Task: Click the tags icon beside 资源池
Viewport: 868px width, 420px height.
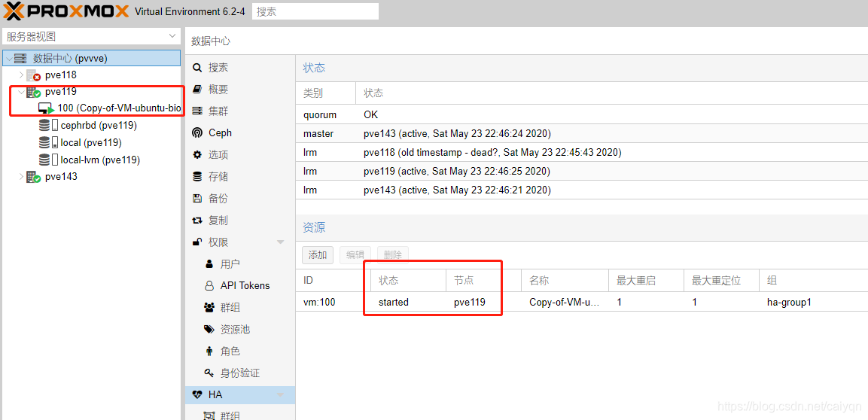Action: pos(209,329)
